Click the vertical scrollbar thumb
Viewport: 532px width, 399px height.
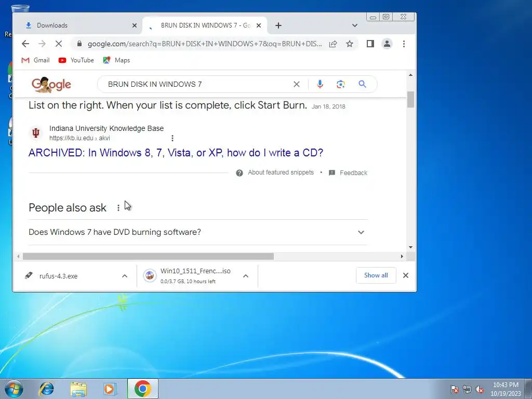[410, 99]
